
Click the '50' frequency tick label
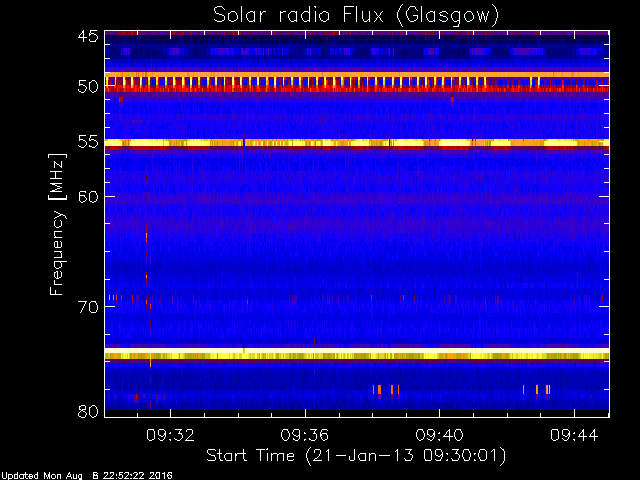[88, 87]
